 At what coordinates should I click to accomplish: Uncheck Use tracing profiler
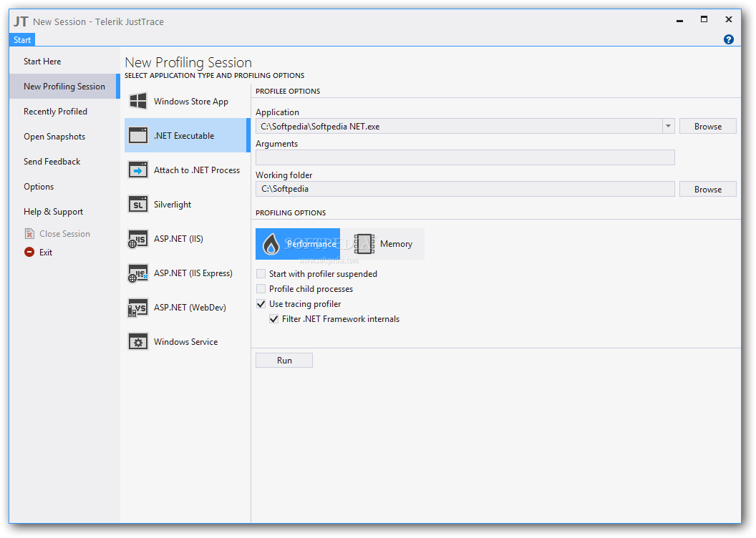point(261,304)
